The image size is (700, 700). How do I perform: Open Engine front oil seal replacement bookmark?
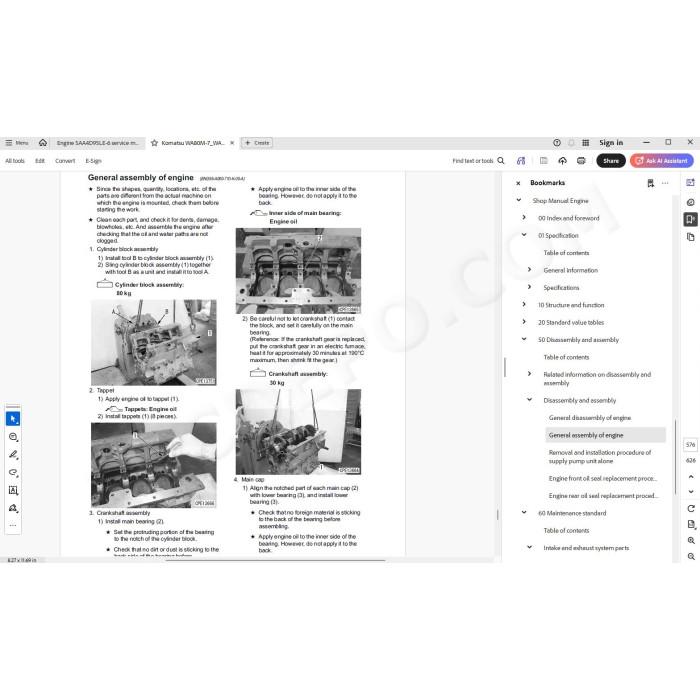click(x=603, y=479)
